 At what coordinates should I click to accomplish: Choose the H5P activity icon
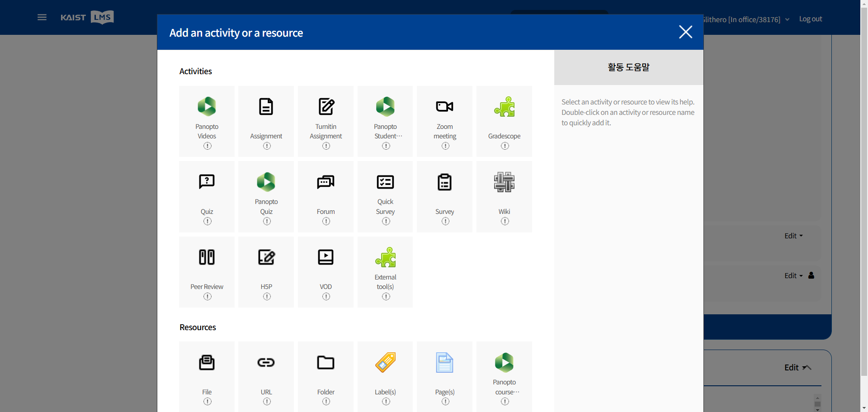tap(266, 257)
